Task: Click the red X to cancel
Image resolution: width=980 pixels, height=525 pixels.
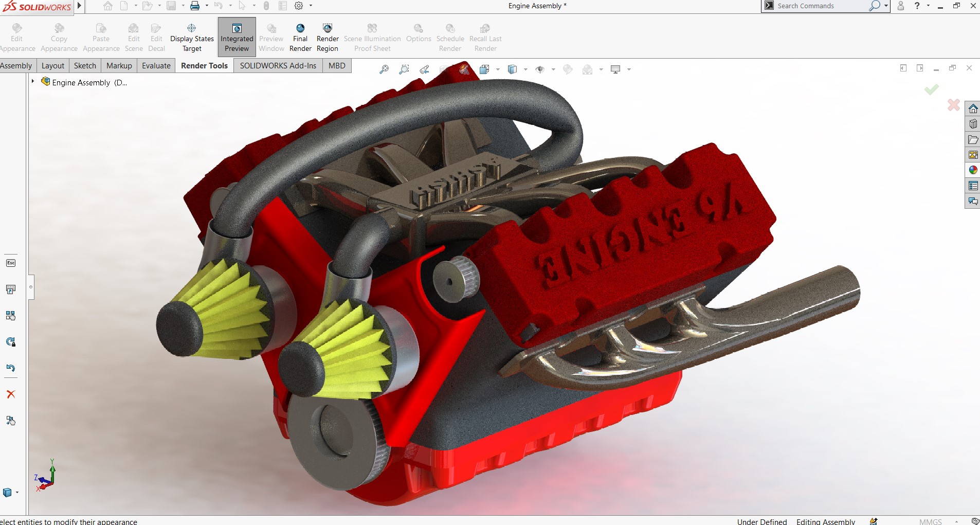Action: (953, 105)
